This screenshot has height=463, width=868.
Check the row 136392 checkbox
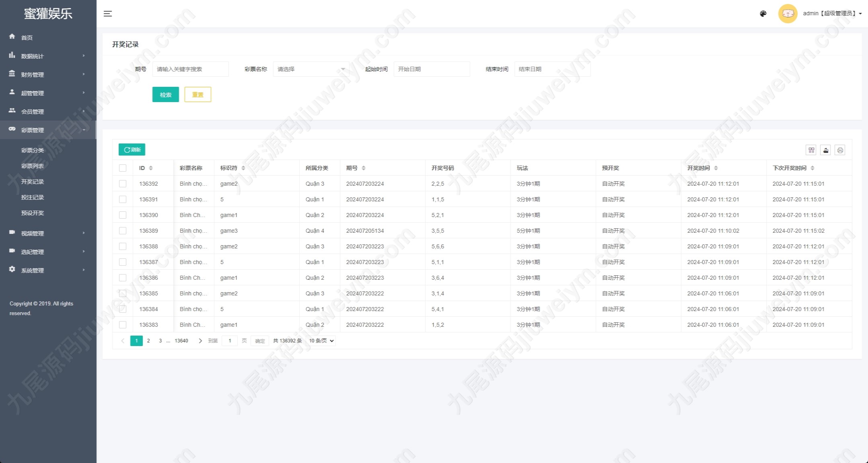coord(123,184)
